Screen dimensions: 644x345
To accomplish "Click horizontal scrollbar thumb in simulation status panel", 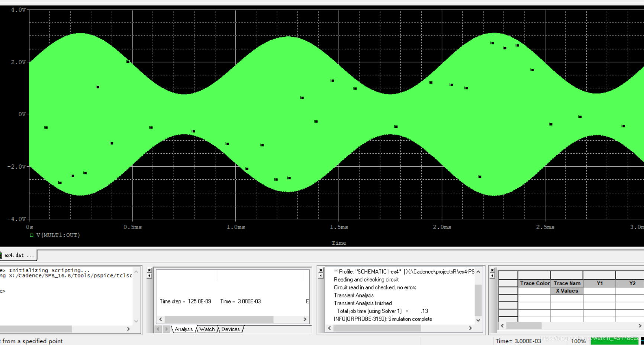I will (x=219, y=319).
